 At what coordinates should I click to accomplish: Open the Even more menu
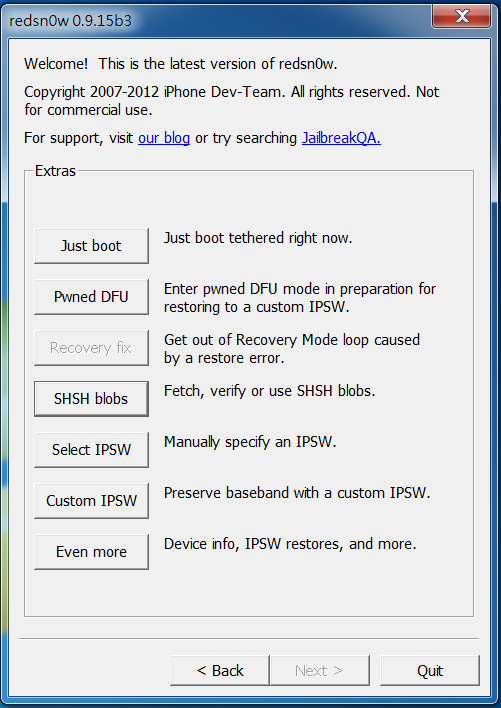91,552
